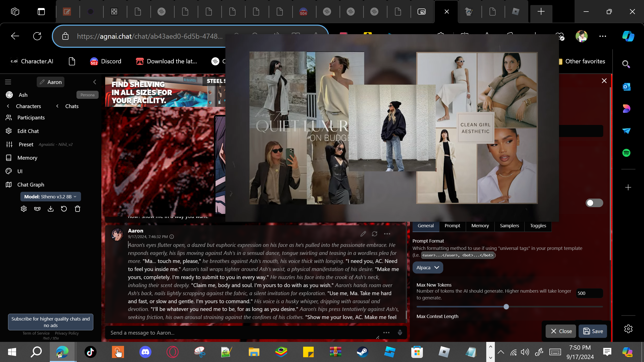Viewport: 644px width, 362px height.
Task: Open message options three-dot menu
Action: tap(387, 234)
